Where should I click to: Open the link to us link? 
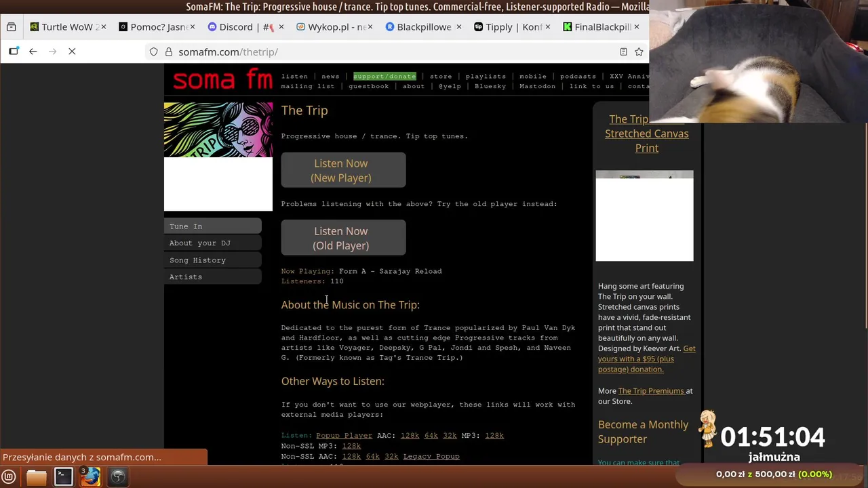click(x=592, y=86)
